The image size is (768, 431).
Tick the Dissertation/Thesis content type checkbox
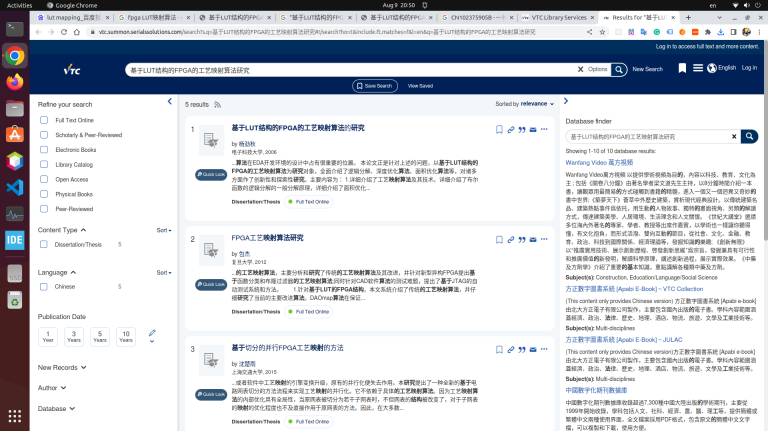(44, 244)
